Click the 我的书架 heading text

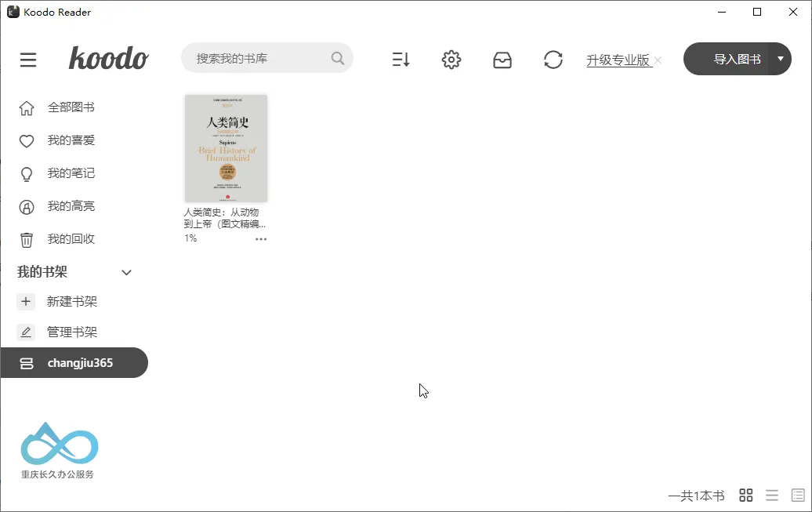coord(42,271)
